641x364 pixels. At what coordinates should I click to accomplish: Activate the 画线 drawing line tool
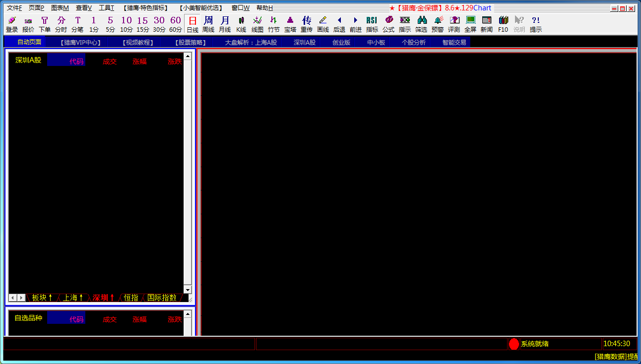click(x=323, y=24)
